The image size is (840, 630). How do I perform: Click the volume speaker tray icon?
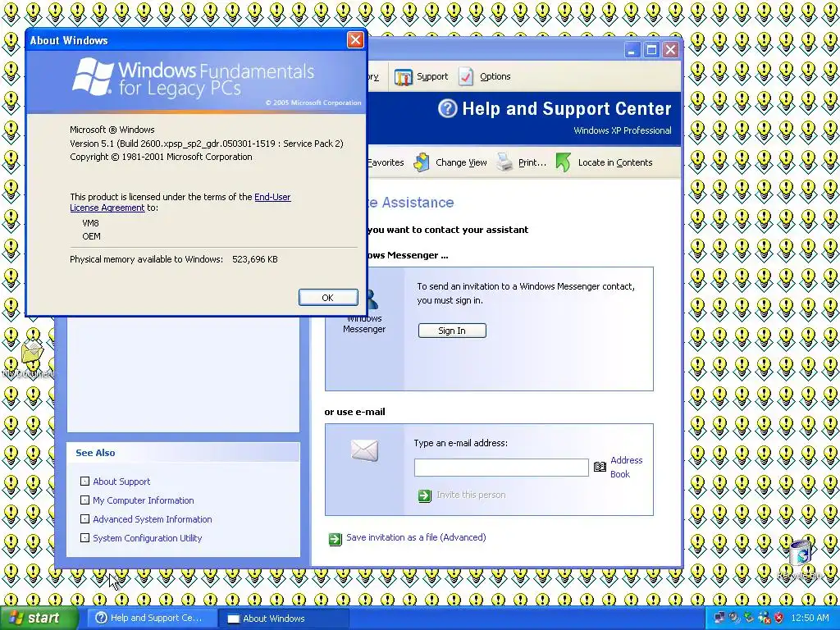pos(734,618)
